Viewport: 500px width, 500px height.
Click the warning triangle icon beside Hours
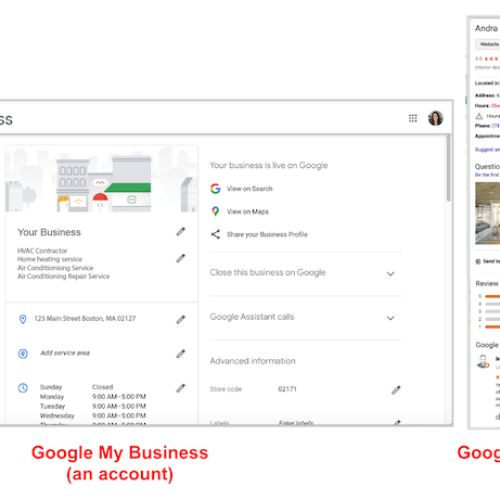[x=479, y=116]
